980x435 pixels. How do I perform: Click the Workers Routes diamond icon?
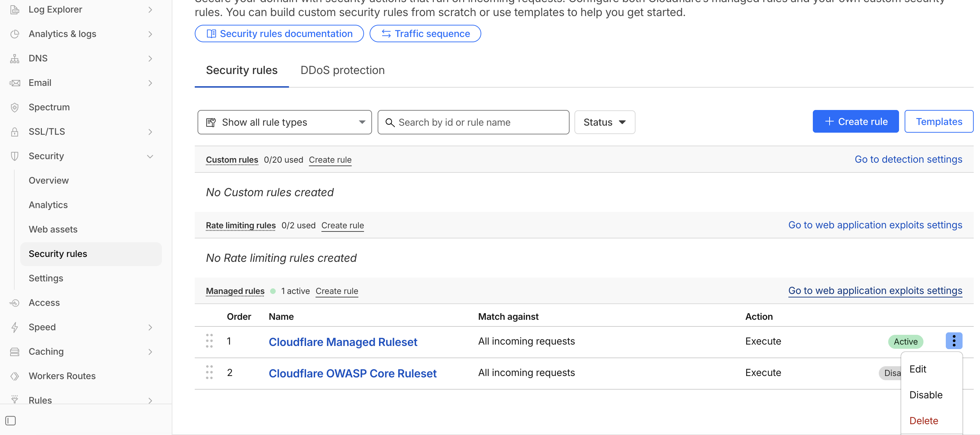tap(14, 376)
